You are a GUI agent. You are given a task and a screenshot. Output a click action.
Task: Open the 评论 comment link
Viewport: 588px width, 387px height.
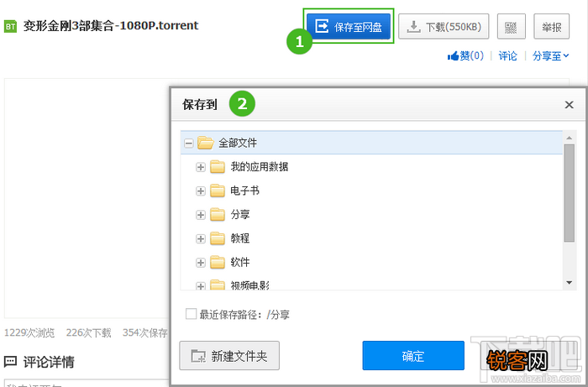[x=507, y=56]
